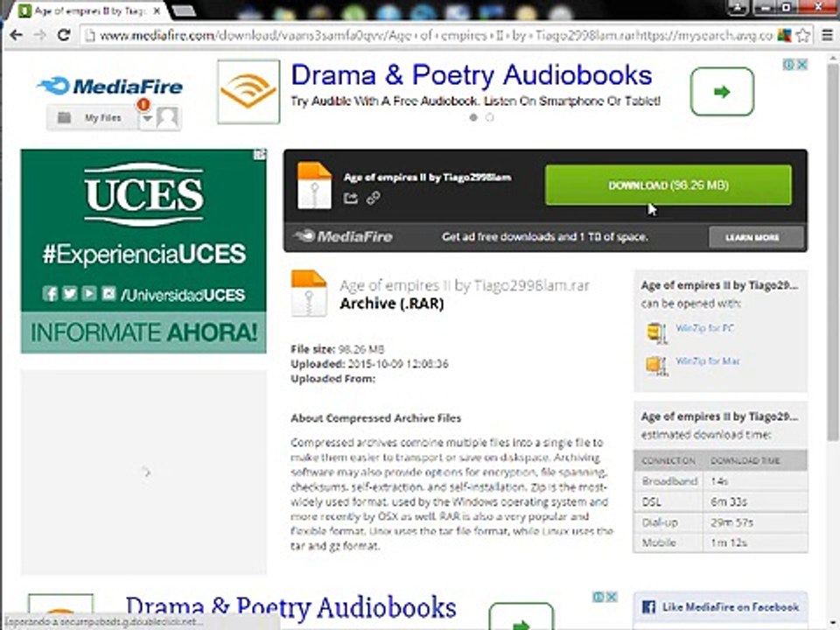Click the About Compressed Archive Files heading

pyautogui.click(x=376, y=418)
